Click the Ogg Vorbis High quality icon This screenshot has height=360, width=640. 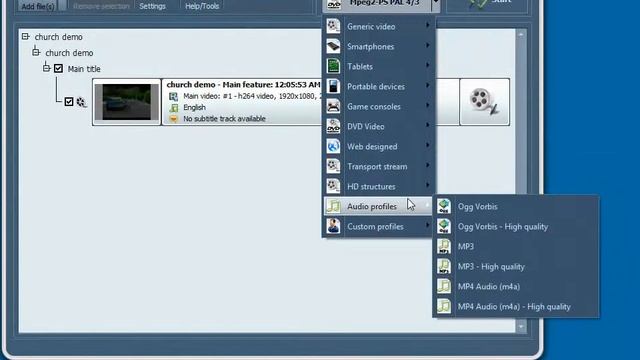coord(444,226)
